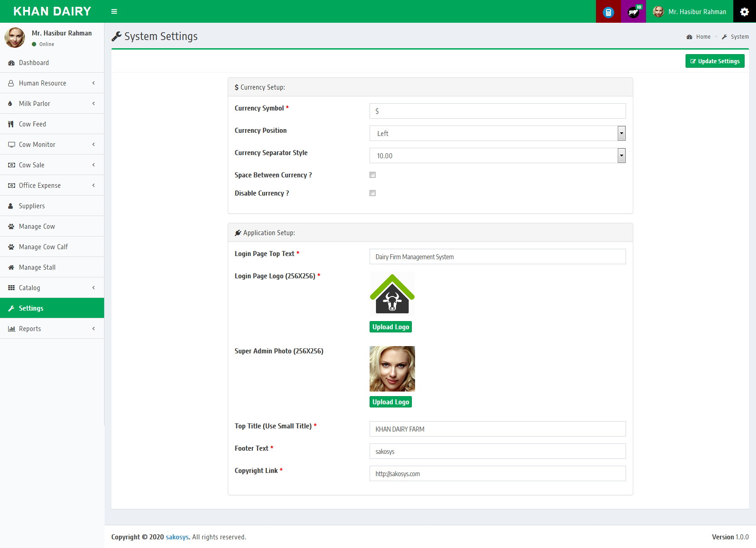Click the Home breadcrumb icon

(689, 37)
